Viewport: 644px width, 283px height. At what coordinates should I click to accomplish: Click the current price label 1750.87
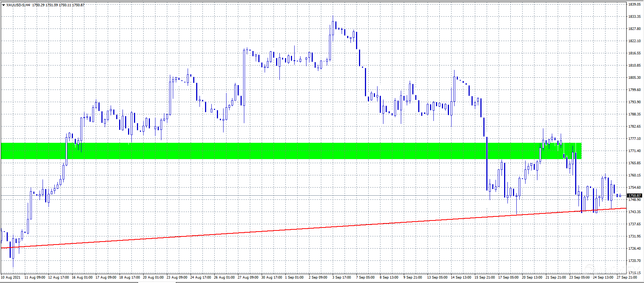pos(634,195)
